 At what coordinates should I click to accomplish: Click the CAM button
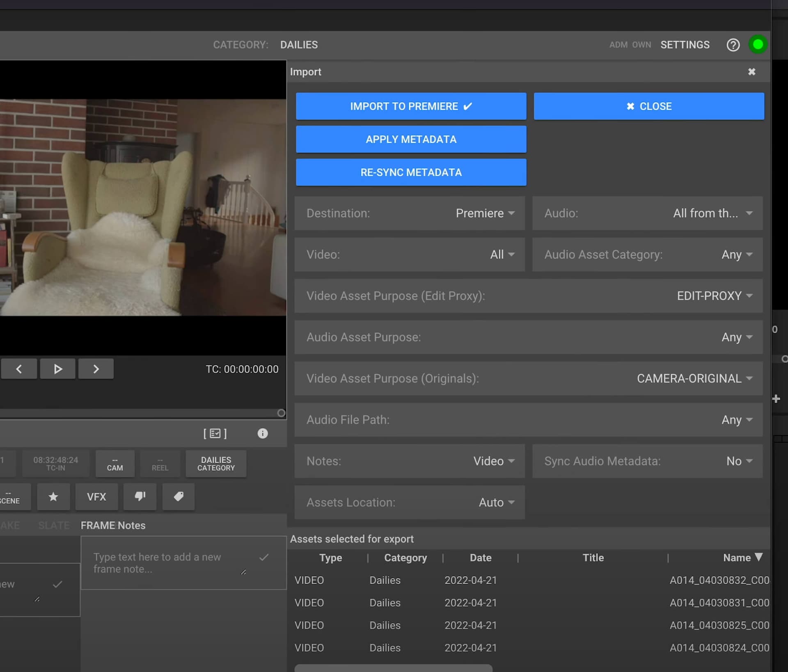115,464
